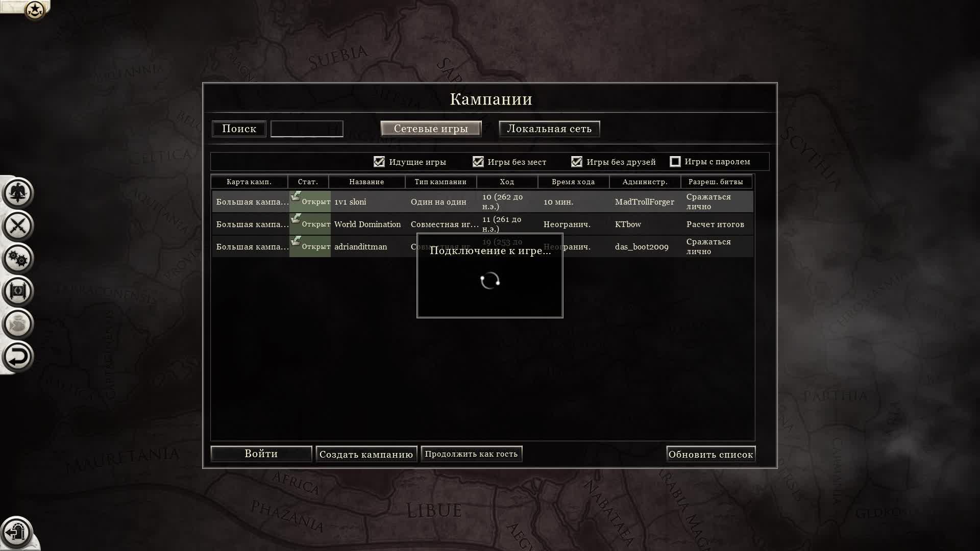This screenshot has width=980, height=551.
Task: Click turn cell 11 (261 до н.э.)
Action: tap(502, 224)
